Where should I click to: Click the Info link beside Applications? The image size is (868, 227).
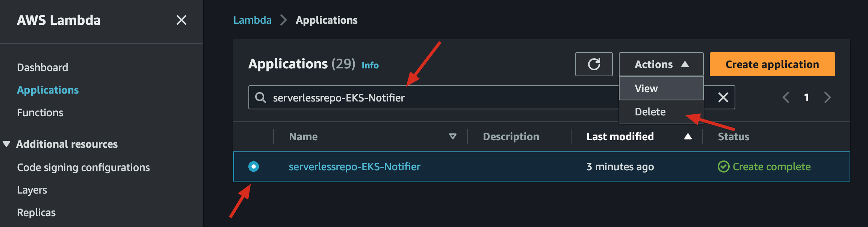(x=370, y=65)
